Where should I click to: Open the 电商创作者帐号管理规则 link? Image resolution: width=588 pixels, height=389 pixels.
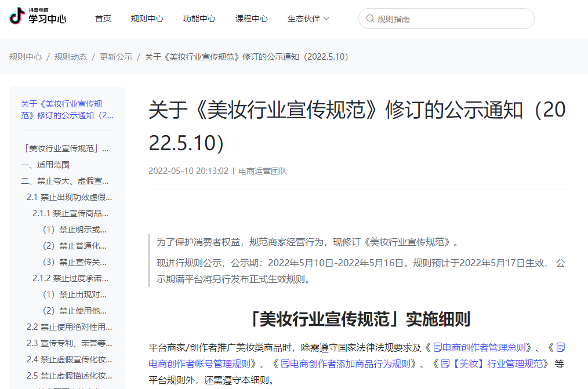pos(202,364)
